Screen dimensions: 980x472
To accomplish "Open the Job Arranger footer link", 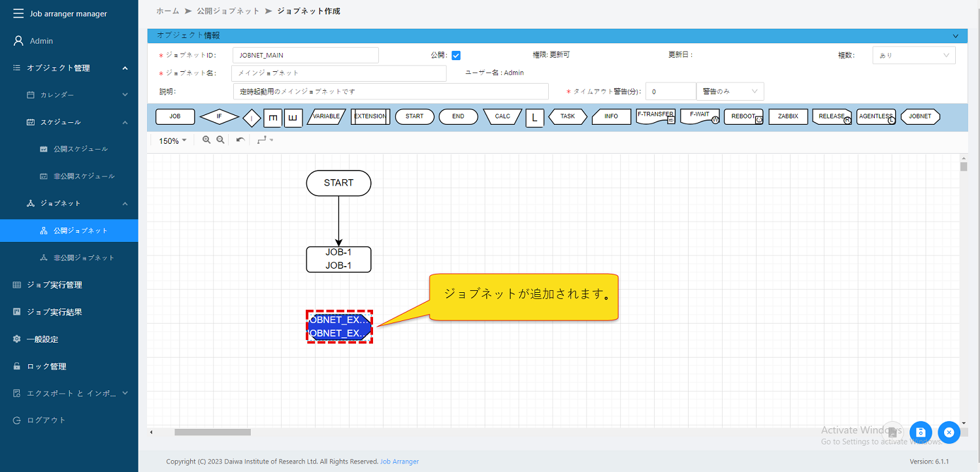I will [399, 462].
